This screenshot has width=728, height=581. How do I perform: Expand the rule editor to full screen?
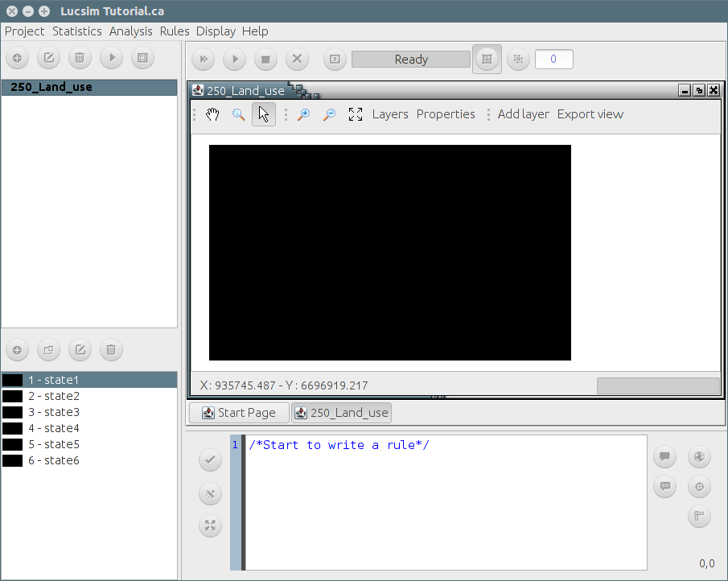tap(210, 525)
